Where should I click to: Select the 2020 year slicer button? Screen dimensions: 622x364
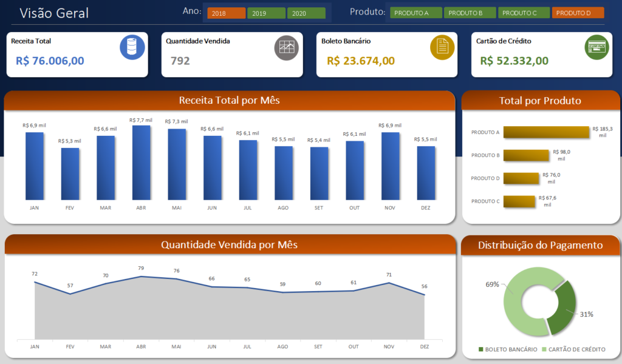point(306,13)
